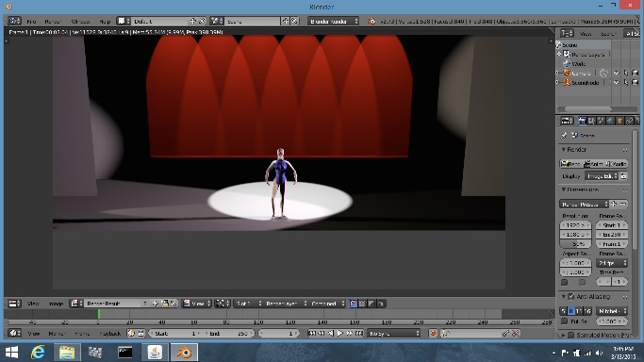Open timeline editor type selector
644x362 pixels.
(x=15, y=334)
